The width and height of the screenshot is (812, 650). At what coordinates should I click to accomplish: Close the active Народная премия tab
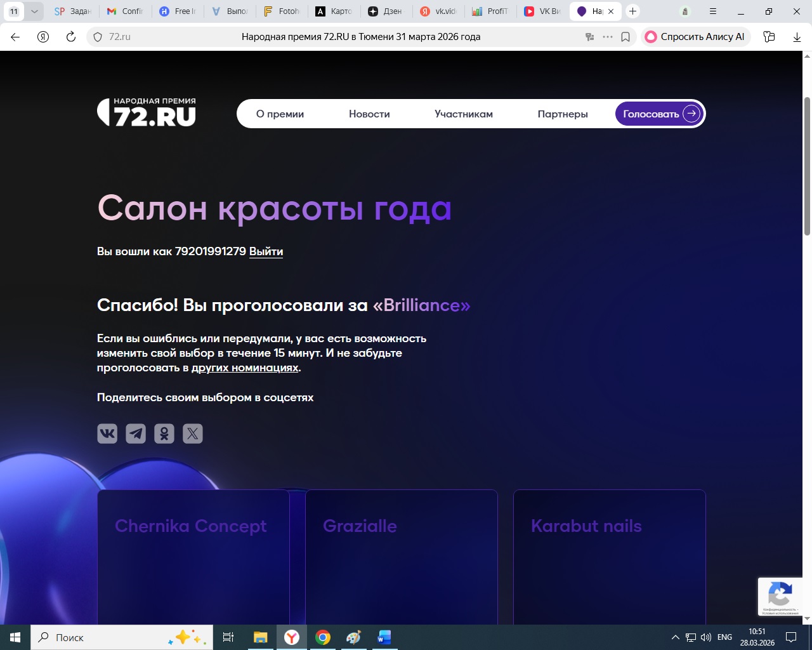(x=611, y=11)
